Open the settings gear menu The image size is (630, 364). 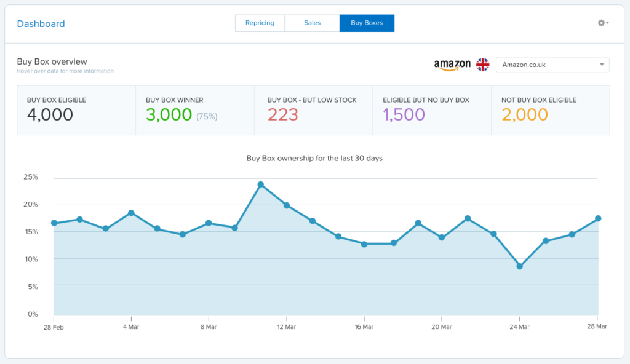(x=603, y=23)
